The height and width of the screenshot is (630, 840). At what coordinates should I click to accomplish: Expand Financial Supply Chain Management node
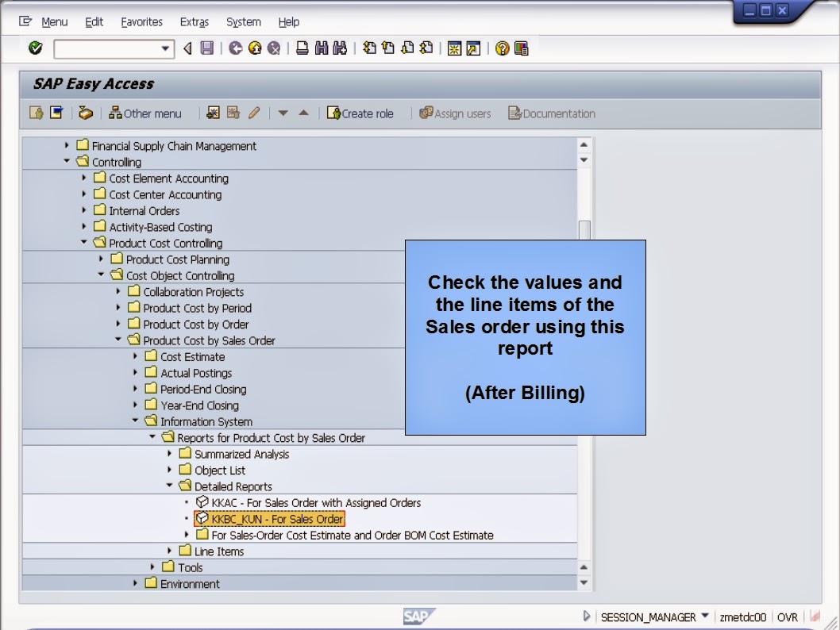point(67,145)
